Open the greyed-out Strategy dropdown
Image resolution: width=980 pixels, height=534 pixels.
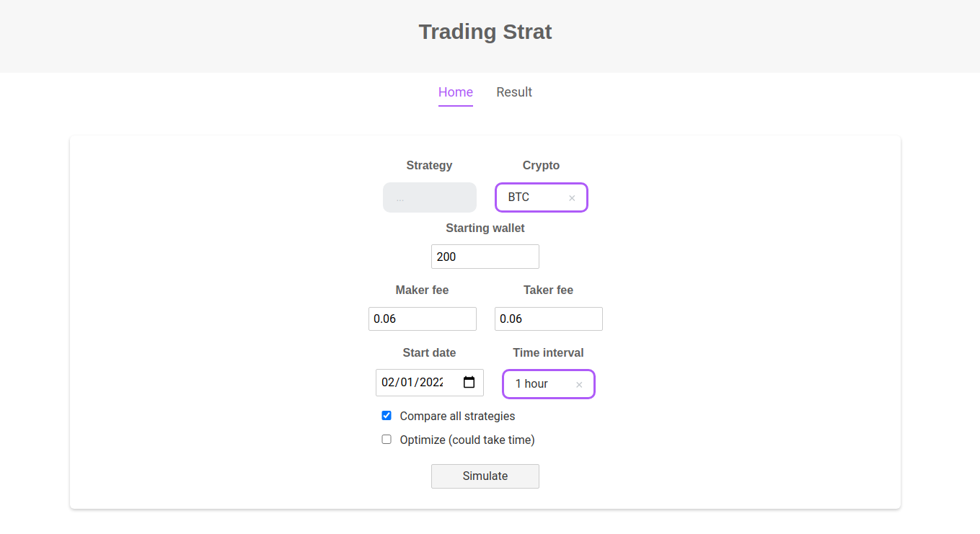point(430,197)
